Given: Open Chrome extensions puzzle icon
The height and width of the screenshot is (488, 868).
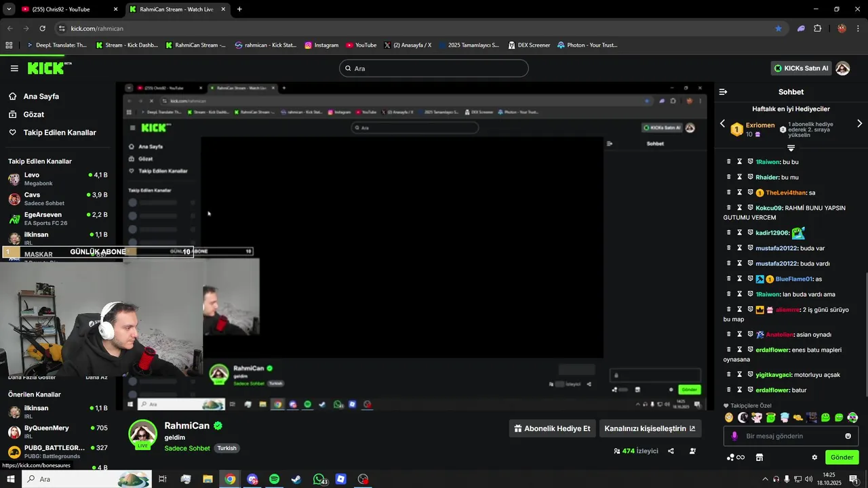Looking at the screenshot, I should click(817, 28).
